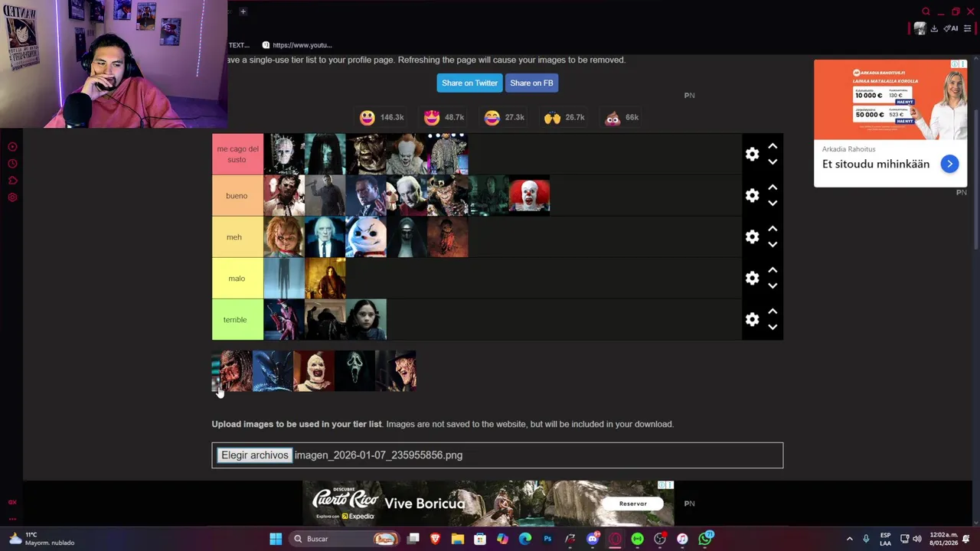The width and height of the screenshot is (980, 551).
Task: Open new browser tab with plus
Action: 243,11
